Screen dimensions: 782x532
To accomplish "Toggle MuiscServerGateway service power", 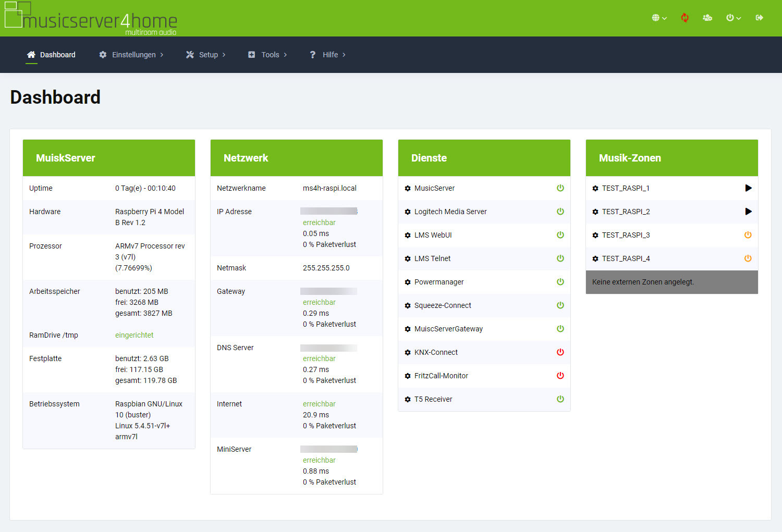I will point(560,329).
